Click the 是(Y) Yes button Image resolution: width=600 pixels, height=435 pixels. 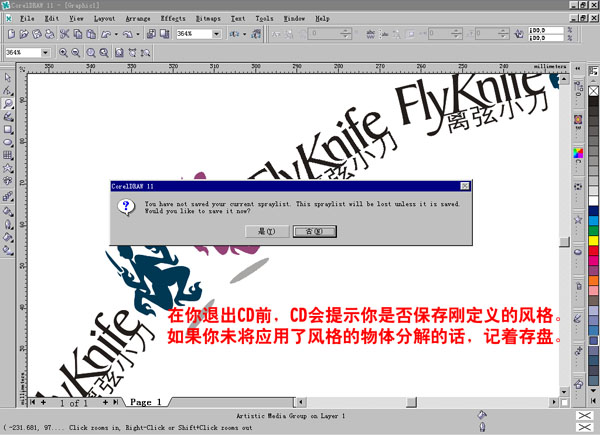pos(267,231)
